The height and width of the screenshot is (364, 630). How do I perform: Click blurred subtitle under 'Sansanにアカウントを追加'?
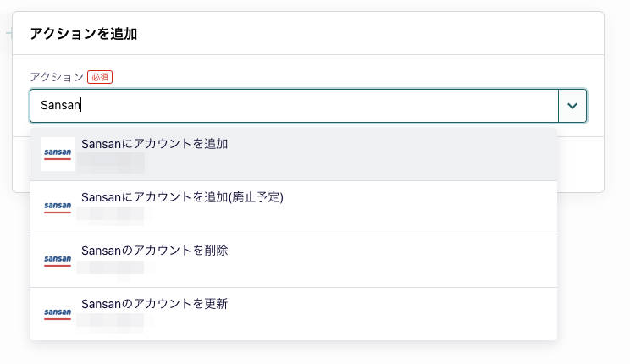click(x=111, y=163)
